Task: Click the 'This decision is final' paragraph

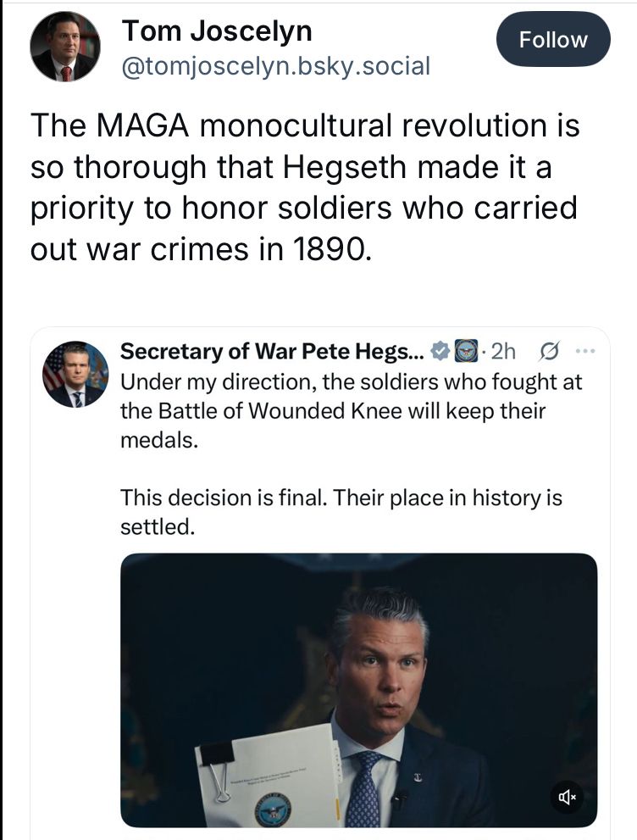Action: 341,512
